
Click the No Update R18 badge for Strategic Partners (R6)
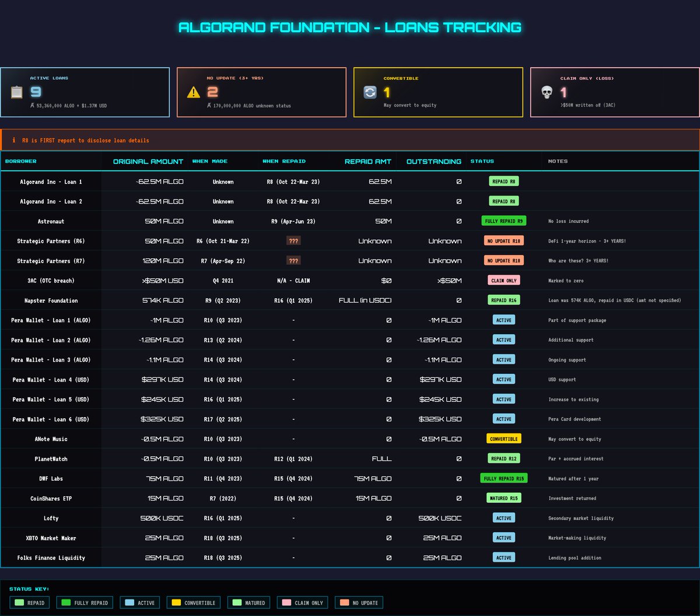pyautogui.click(x=504, y=241)
